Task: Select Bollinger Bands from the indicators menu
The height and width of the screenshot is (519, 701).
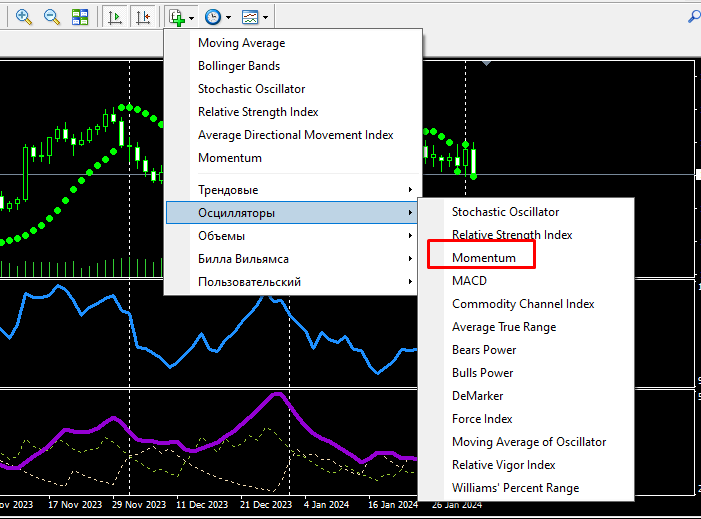Action: [x=293, y=66]
